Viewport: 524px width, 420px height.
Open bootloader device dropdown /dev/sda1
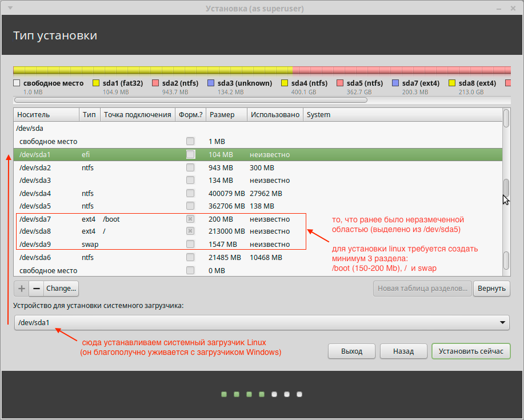pyautogui.click(x=262, y=322)
